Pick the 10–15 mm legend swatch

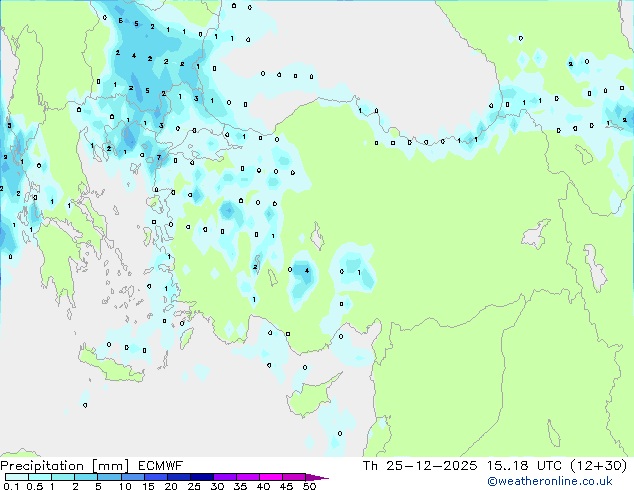[x=132, y=477]
